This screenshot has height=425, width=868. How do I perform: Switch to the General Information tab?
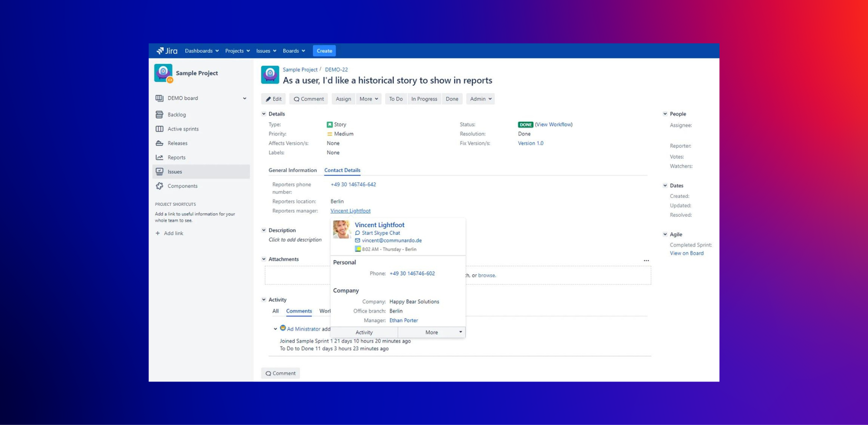(x=292, y=170)
